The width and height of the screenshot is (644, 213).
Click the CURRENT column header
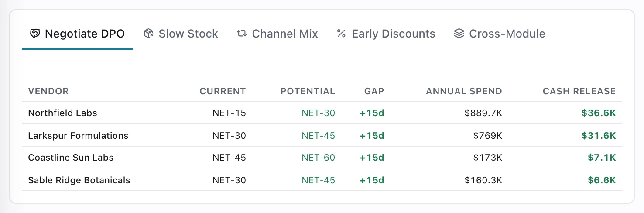coord(223,91)
